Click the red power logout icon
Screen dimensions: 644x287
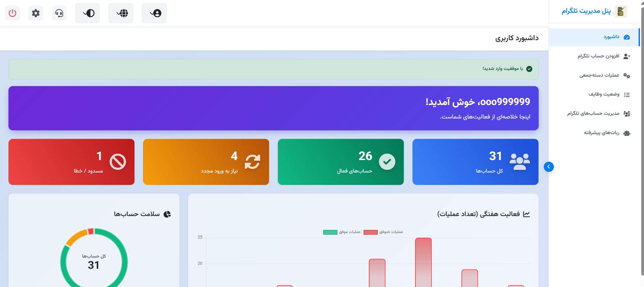click(12, 13)
